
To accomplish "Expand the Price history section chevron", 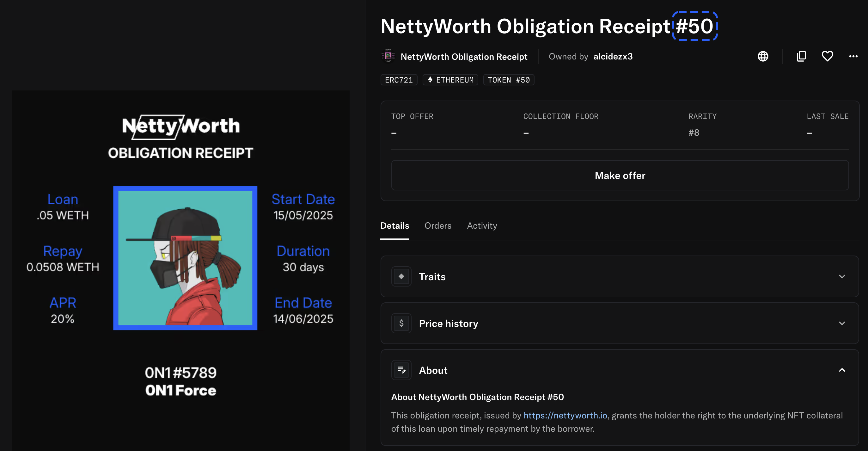I will (x=842, y=323).
